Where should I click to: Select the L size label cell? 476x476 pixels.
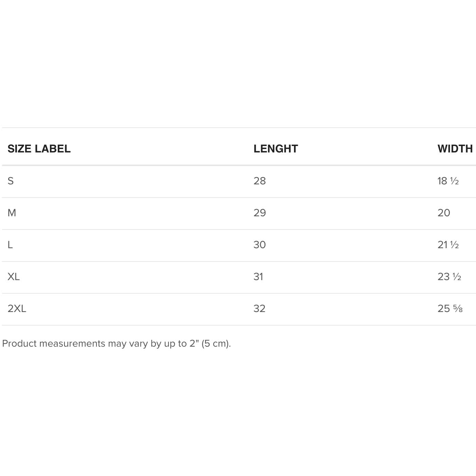coord(10,245)
